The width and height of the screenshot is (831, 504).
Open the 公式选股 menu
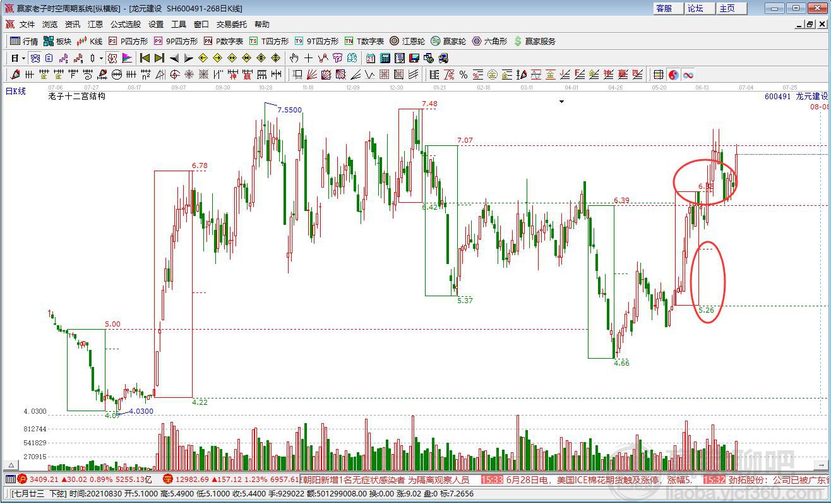point(126,25)
